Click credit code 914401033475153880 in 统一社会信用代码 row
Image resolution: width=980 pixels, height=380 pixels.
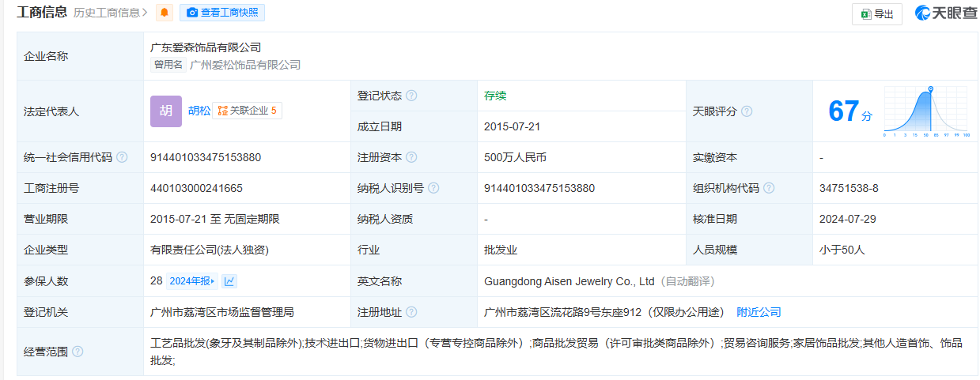[x=206, y=157]
